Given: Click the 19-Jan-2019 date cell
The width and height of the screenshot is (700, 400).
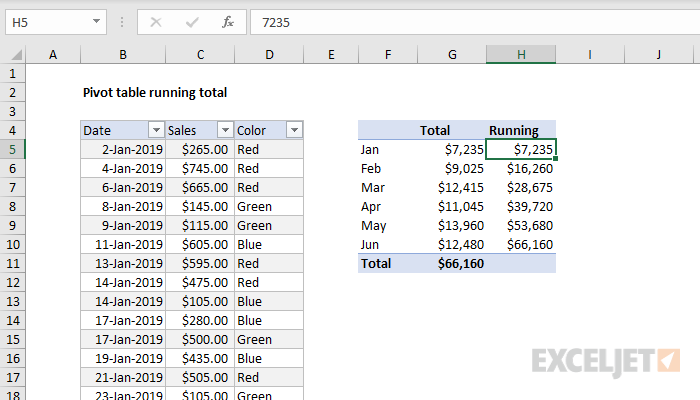Looking at the screenshot, I should tap(123, 358).
